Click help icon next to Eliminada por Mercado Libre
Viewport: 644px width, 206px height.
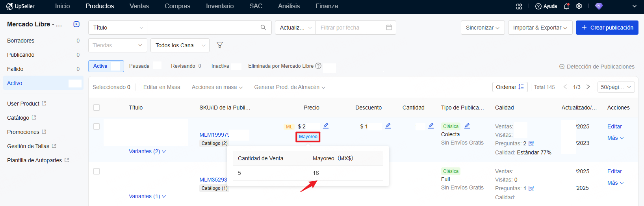[x=318, y=66]
